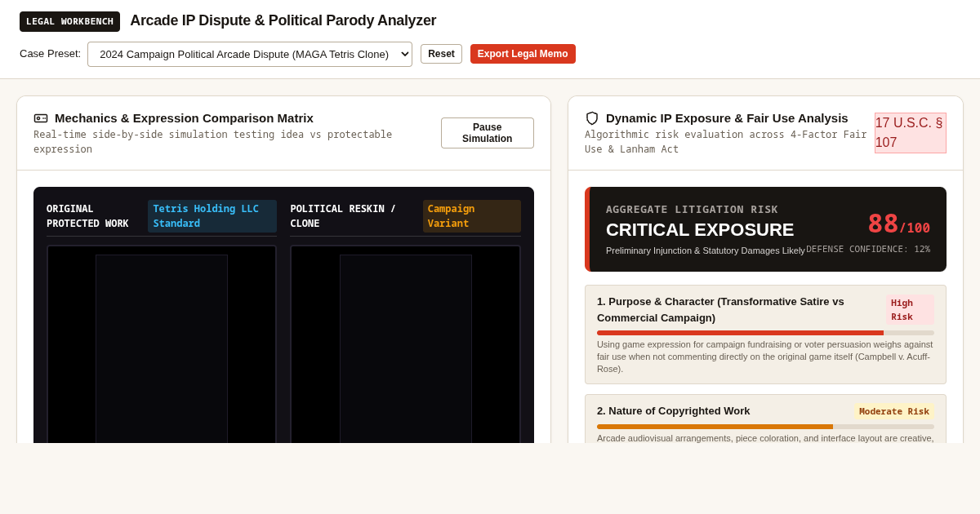Click Mechanics & Expression Comparison Matrix heading
The width and height of the screenshot is (980, 514).
pyautogui.click(x=184, y=118)
